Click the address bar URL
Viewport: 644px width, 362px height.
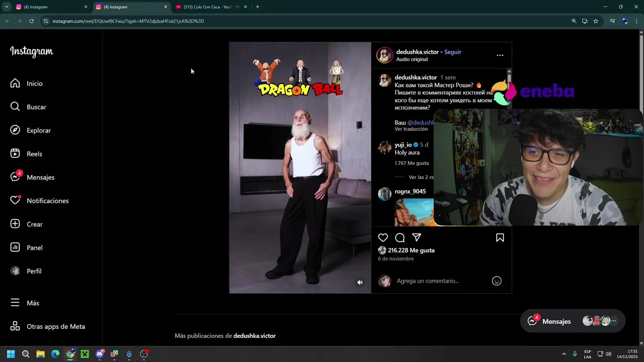click(128, 21)
